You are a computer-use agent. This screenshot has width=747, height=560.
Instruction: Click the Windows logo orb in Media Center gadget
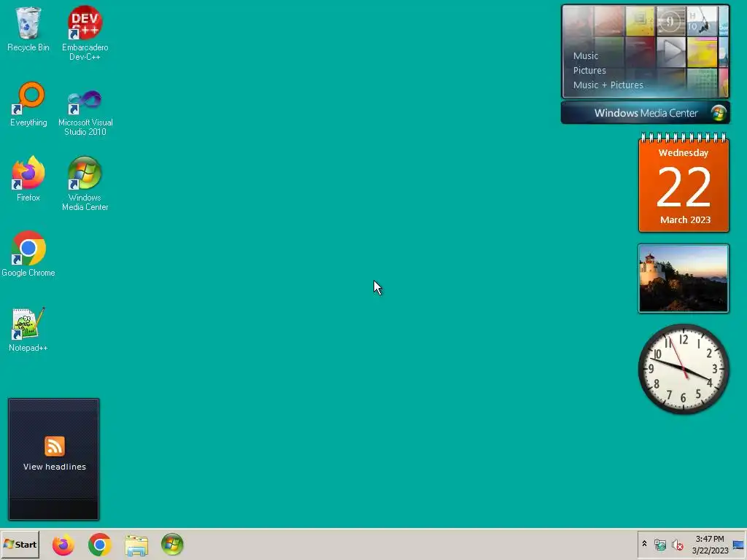(x=719, y=113)
